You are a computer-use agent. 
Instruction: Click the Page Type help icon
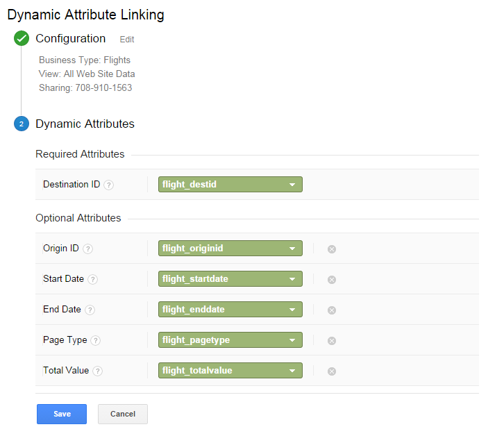click(96, 340)
